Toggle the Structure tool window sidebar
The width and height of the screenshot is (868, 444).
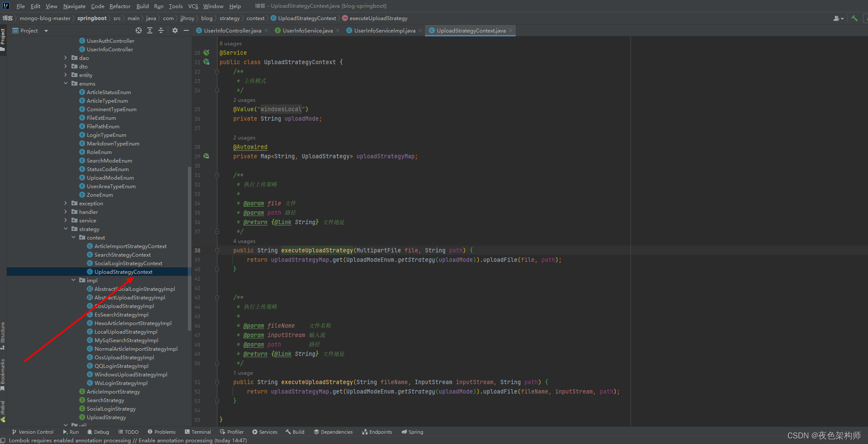(3, 335)
